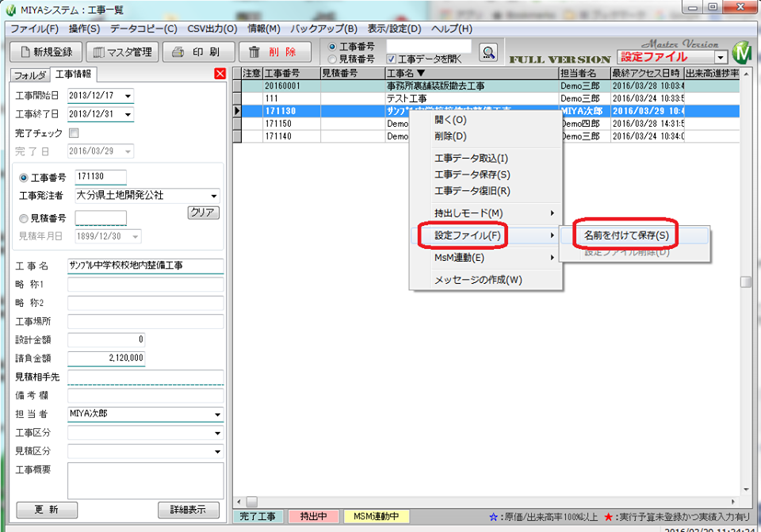Click the vertical scrollbar thumb
761x532 pixels.
click(x=745, y=282)
